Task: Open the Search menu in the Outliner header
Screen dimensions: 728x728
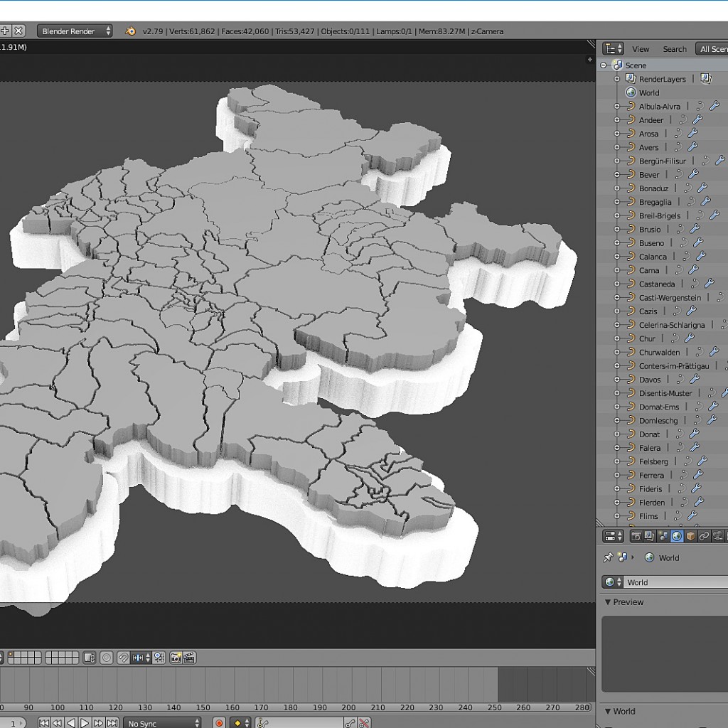Action: point(674,48)
